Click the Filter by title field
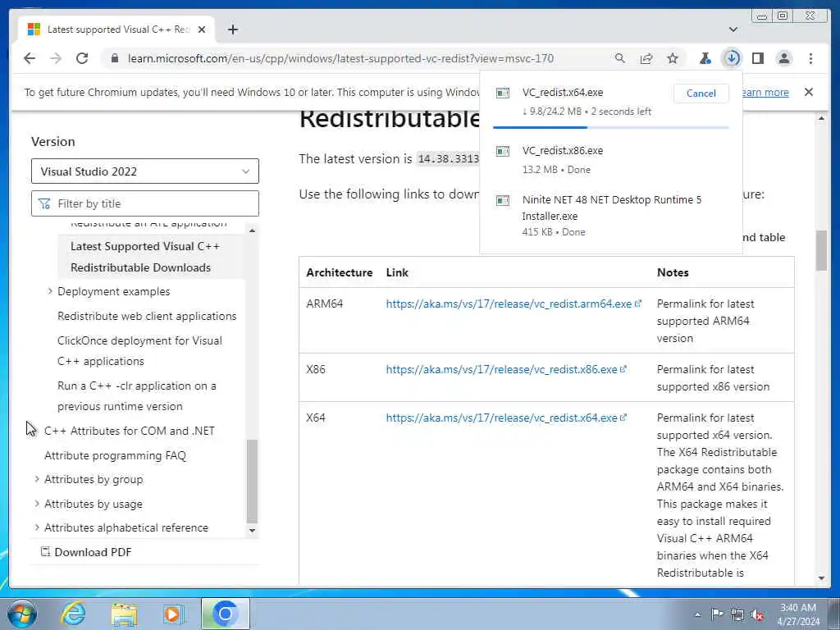Viewport: 840px width, 630px height. click(145, 203)
